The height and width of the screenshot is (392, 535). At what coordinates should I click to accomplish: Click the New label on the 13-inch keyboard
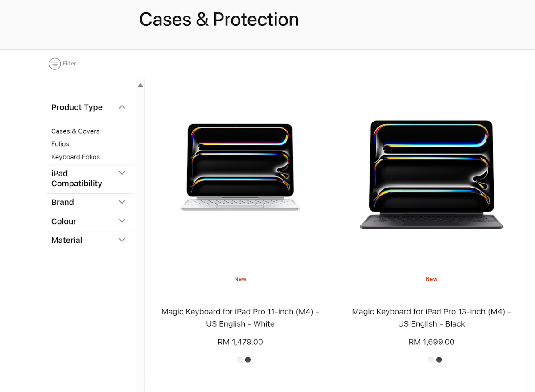(x=431, y=279)
